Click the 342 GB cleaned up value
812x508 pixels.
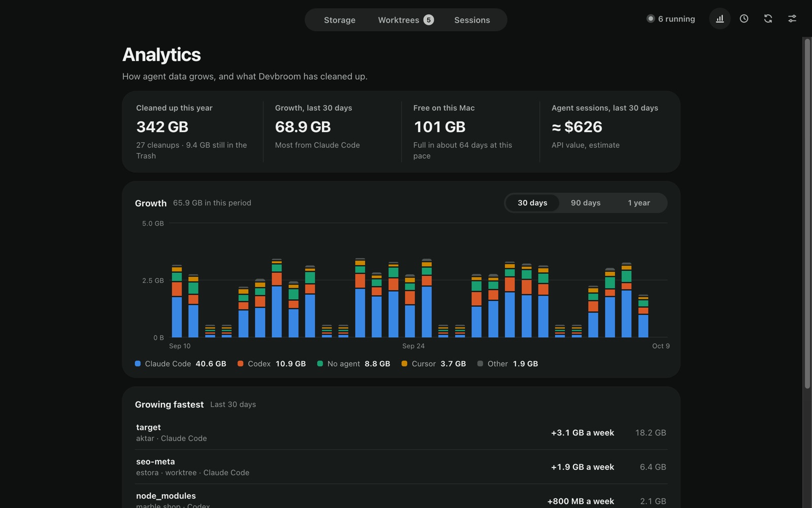[x=162, y=126]
